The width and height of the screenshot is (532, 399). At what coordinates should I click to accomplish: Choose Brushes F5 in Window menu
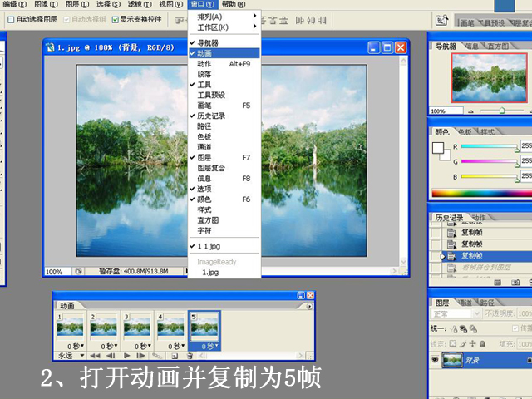(x=224, y=106)
